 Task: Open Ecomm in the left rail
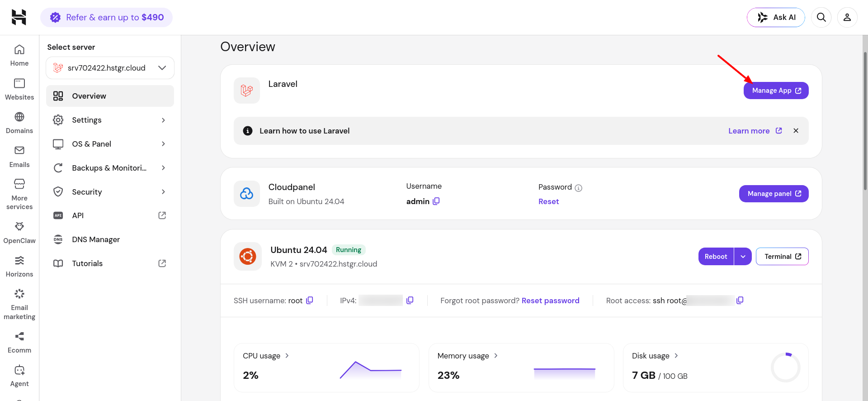[19, 343]
